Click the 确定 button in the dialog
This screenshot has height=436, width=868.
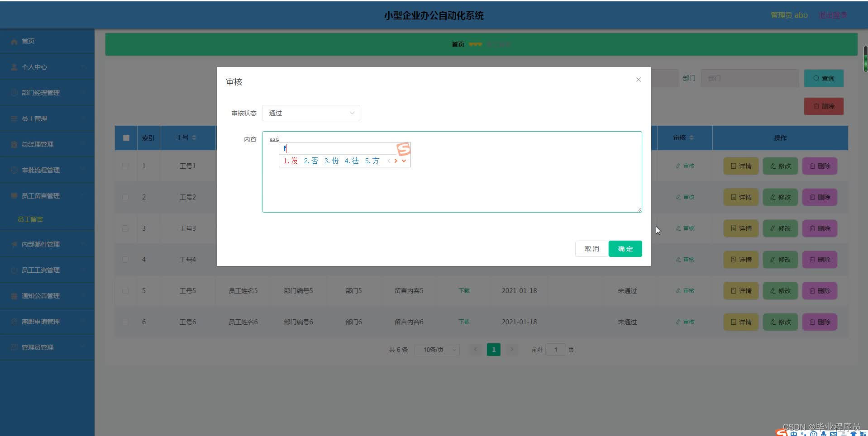coord(625,249)
